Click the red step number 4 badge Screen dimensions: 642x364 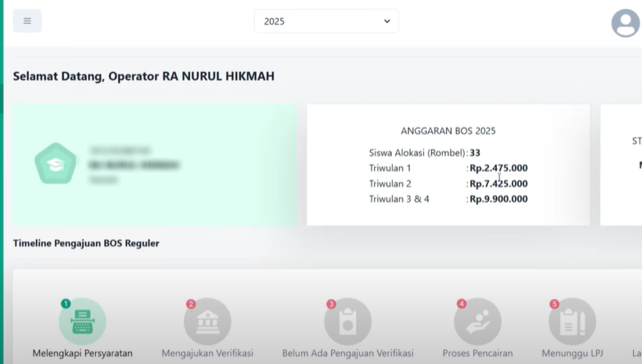462,304
